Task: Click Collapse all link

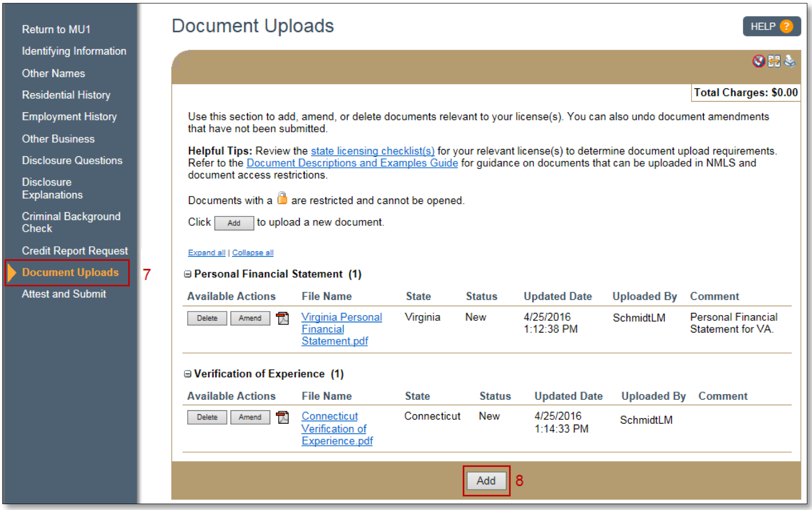Action: (x=252, y=253)
